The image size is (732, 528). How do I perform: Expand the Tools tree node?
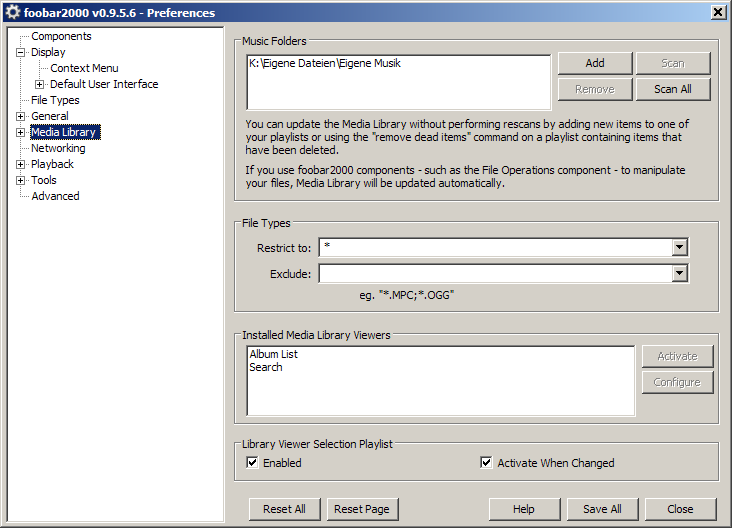(x=21, y=180)
